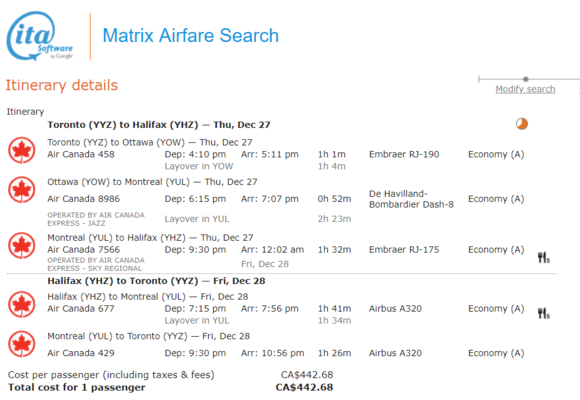
Task: Click the Modify search progress step dot
Action: [x=526, y=79]
